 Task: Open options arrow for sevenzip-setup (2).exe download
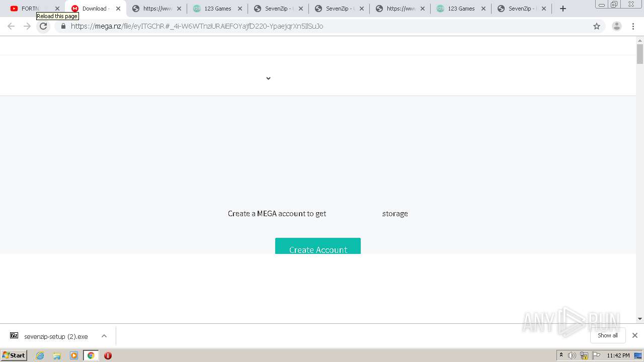point(104,336)
